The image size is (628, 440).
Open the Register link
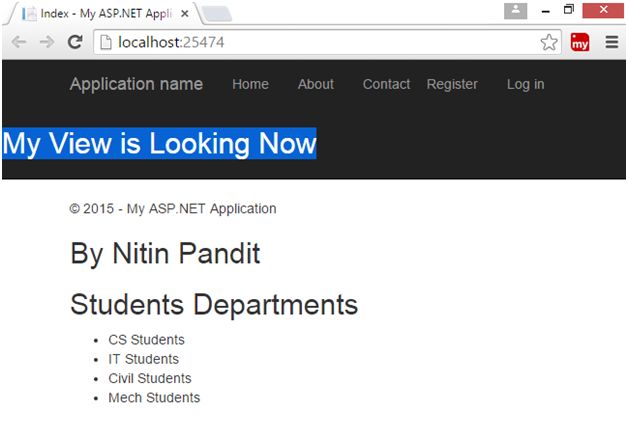pos(452,84)
